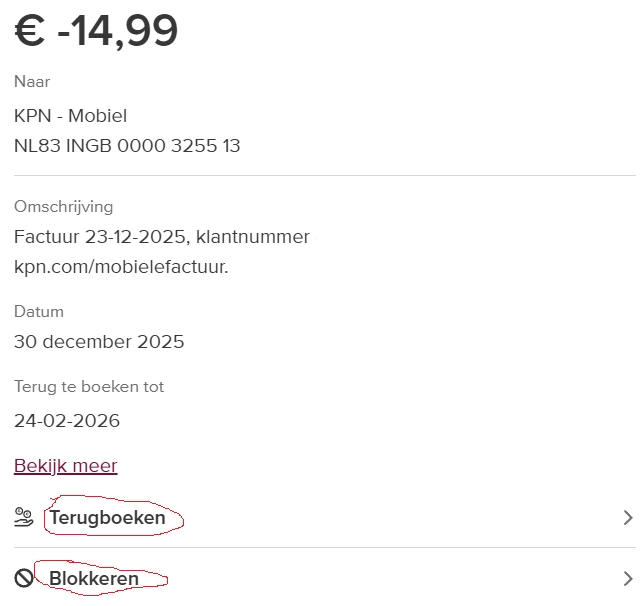Click the Omschrijving field label
Screen dimensions: 642x606
coord(63,207)
